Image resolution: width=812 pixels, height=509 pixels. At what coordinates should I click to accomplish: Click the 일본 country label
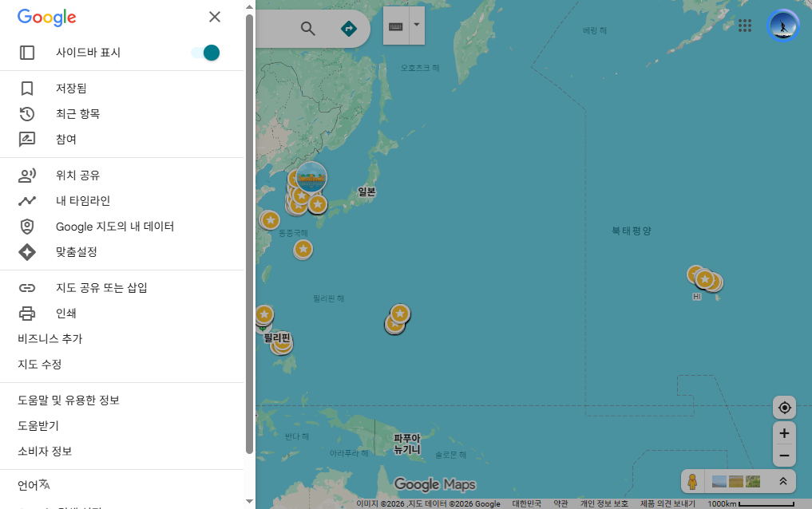coord(366,192)
